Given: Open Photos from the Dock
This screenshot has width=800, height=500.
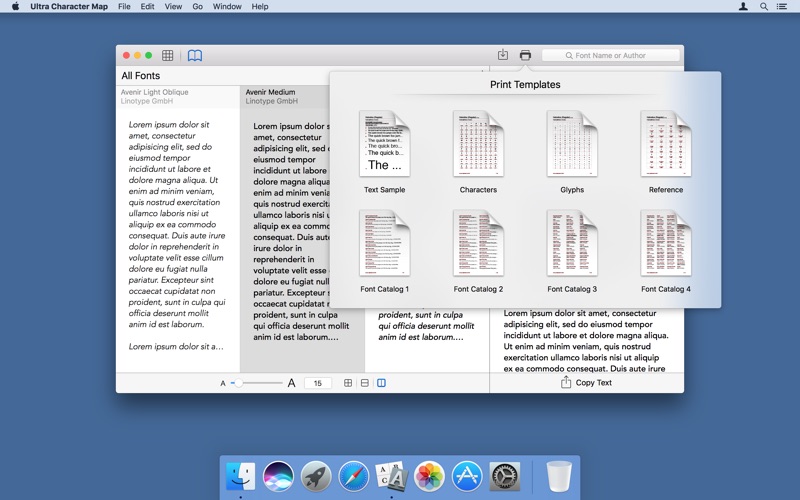Looking at the screenshot, I should [429, 477].
